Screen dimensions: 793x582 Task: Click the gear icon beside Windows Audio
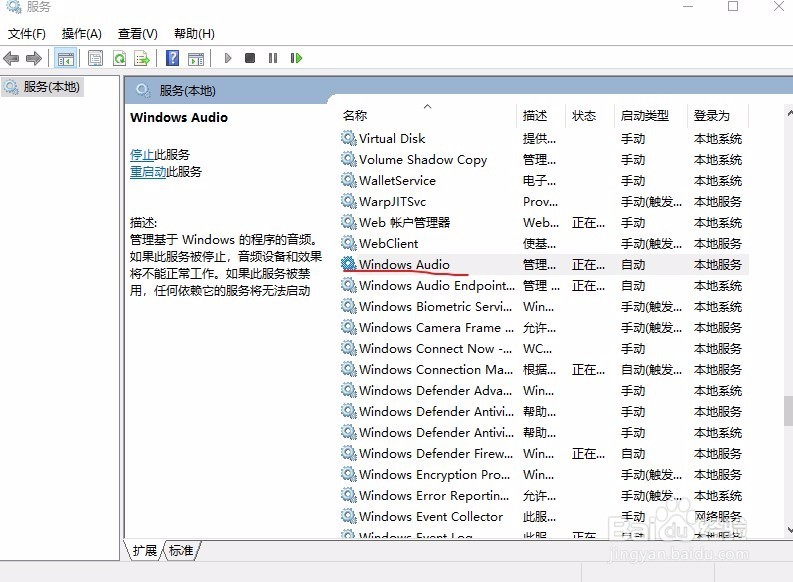(348, 264)
